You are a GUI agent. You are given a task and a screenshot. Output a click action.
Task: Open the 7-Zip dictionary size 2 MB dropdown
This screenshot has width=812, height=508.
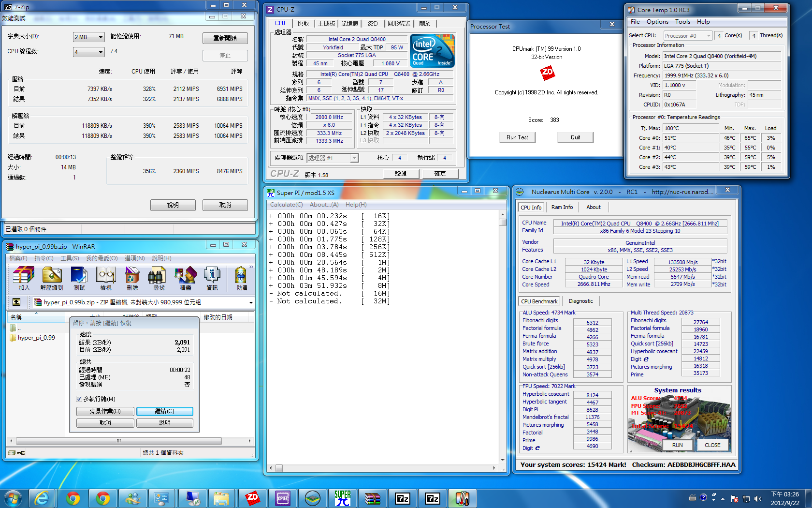pos(89,37)
